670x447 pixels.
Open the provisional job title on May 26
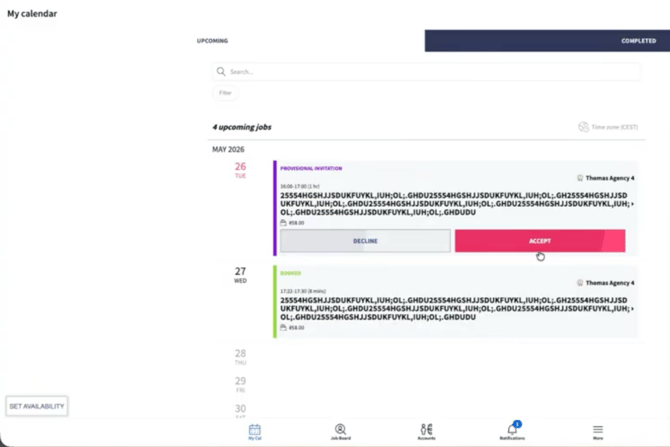pyautogui.click(x=454, y=204)
